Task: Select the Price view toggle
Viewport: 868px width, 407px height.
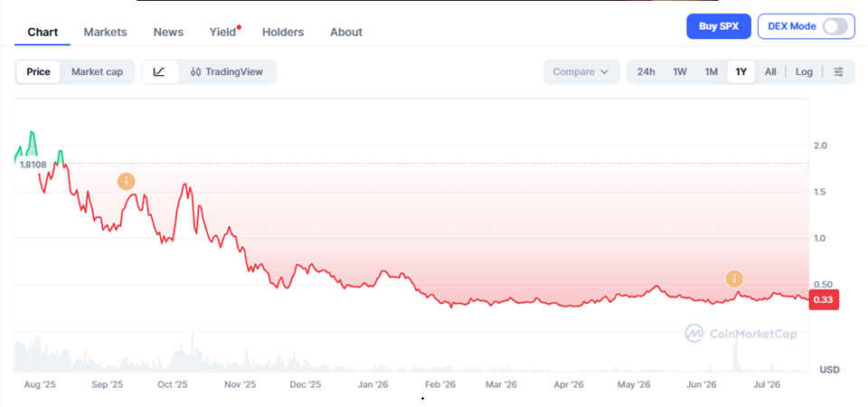Action: pos(38,72)
